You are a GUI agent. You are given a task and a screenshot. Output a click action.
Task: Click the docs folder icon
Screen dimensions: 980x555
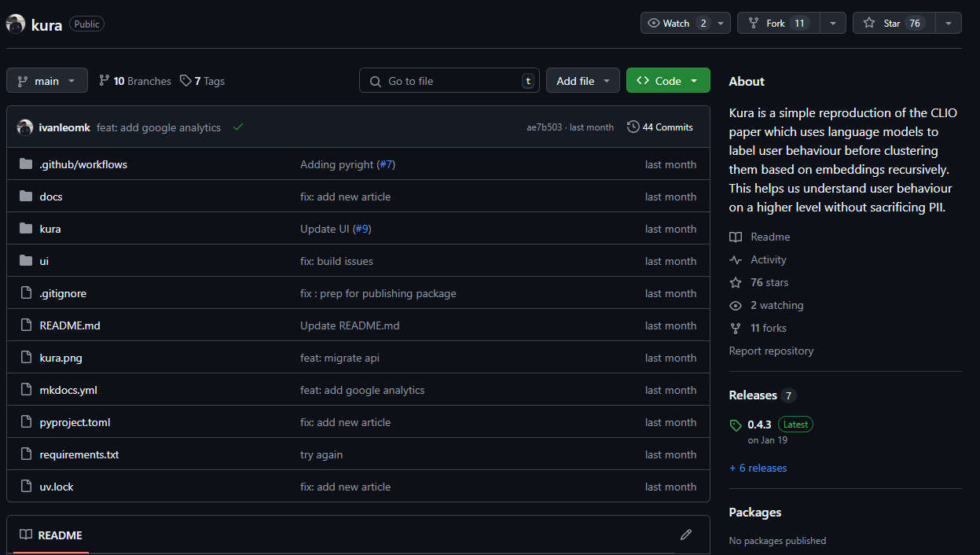pyautogui.click(x=26, y=197)
